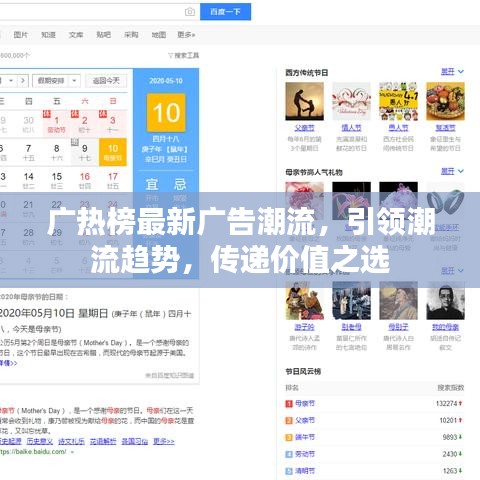This screenshot has width=480, height=480.
Task: Open the 更多 menu in navigation
Action: tap(186, 35)
